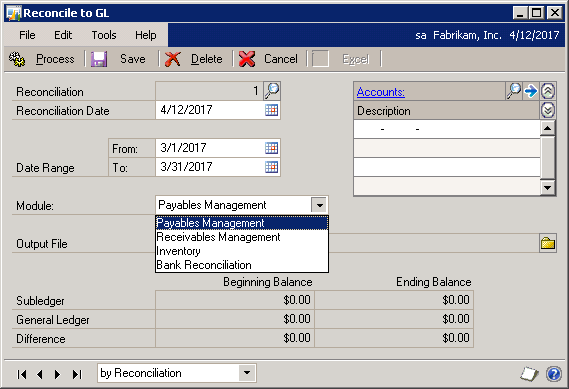Open the From date calendar picker
Image resolution: width=569 pixels, height=389 pixels.
point(271,148)
